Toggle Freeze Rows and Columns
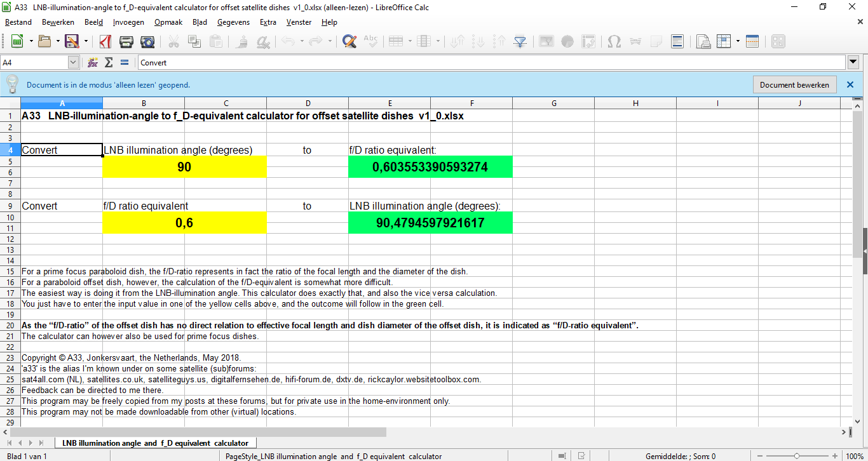The height and width of the screenshot is (461, 868). (x=724, y=42)
